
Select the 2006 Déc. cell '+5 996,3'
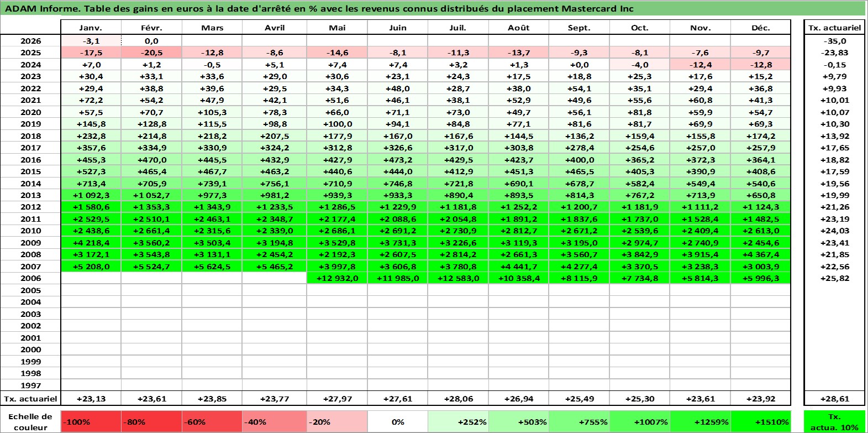pyautogui.click(x=761, y=278)
